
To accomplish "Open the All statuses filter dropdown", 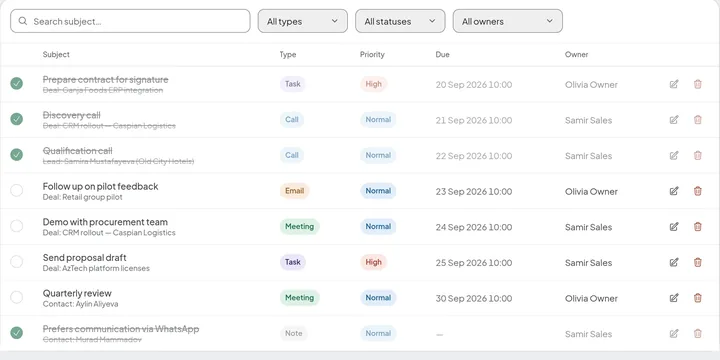I will [400, 21].
